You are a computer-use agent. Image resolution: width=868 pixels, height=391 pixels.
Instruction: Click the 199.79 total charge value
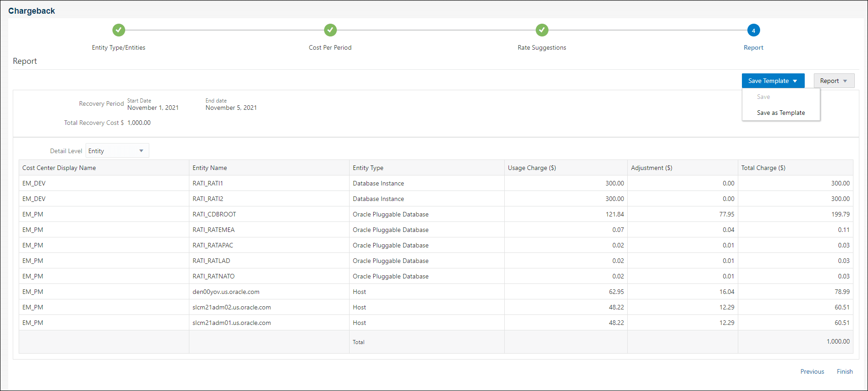click(840, 214)
